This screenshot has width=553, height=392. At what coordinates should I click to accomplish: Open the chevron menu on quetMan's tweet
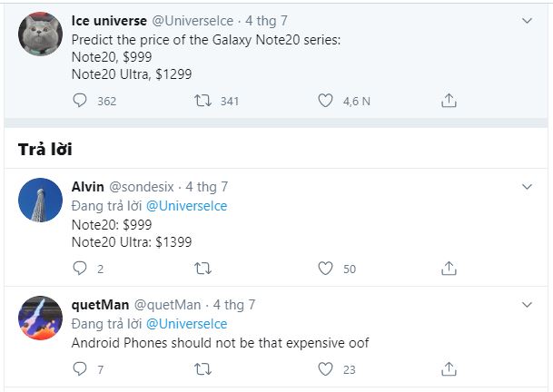tap(527, 305)
